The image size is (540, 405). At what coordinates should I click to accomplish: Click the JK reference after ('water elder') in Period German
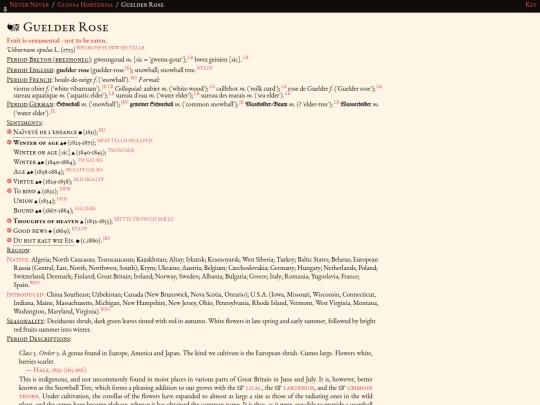[x=53, y=111]
